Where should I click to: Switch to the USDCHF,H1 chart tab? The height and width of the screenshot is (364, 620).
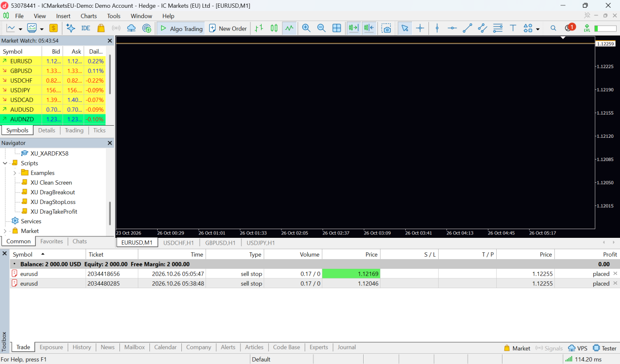click(178, 243)
